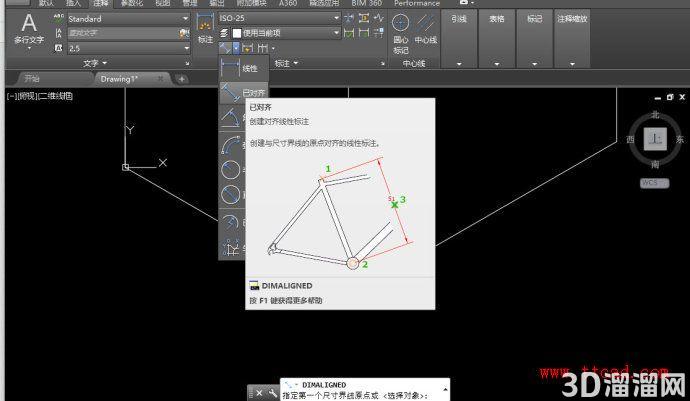
Task: Choose the arc length dimension menu icon
Action: click(x=231, y=145)
